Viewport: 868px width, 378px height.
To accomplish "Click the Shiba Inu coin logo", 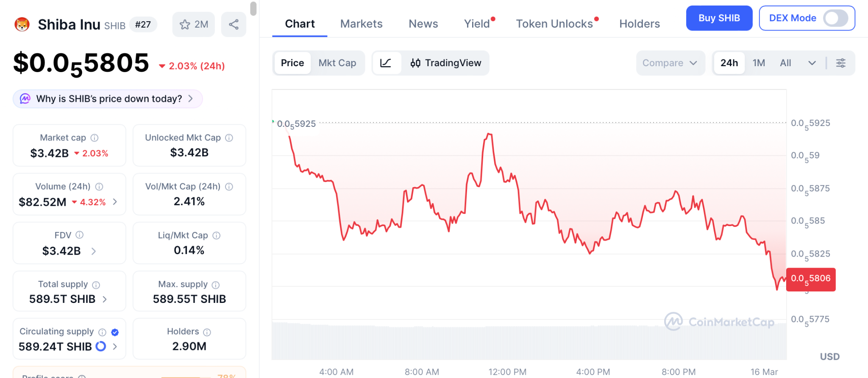I will [x=22, y=25].
